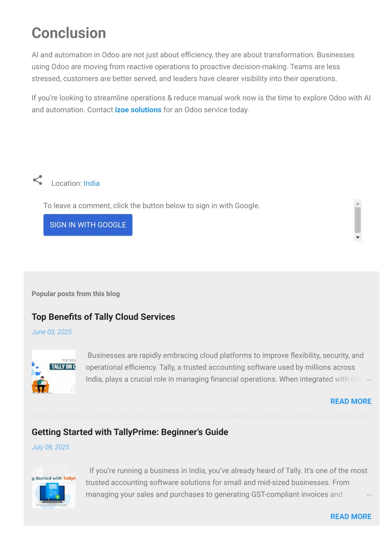Open the Tally Cloud Services post thumbnail
This screenshot has height=555, width=392.
coord(54,372)
